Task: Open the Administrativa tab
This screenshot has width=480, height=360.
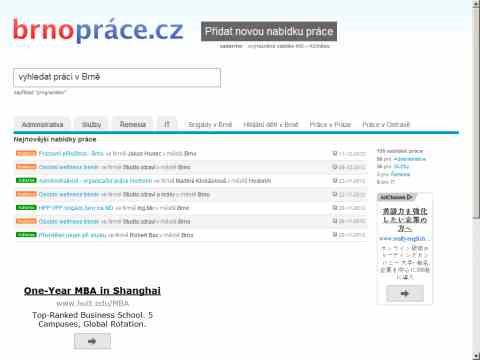Action: point(42,124)
